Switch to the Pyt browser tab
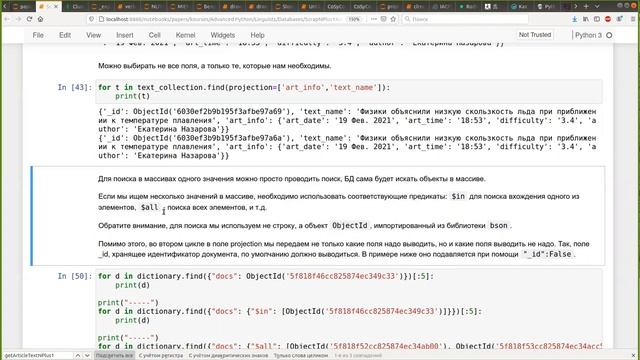 (x=547, y=7)
